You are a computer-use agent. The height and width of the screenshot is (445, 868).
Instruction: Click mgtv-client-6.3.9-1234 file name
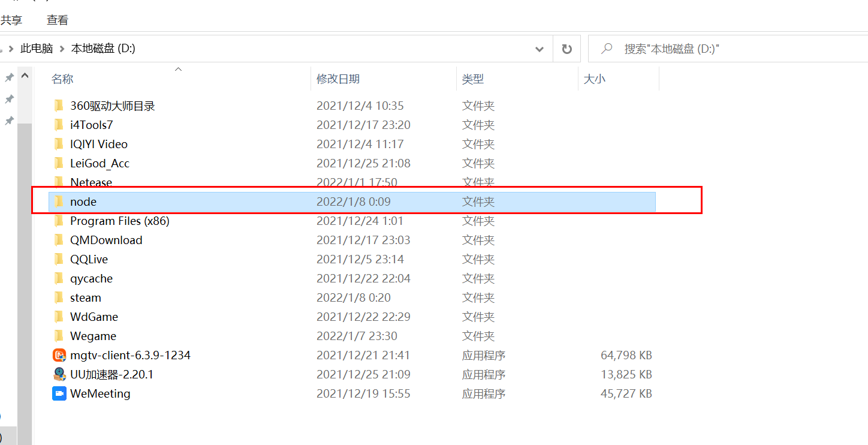130,355
